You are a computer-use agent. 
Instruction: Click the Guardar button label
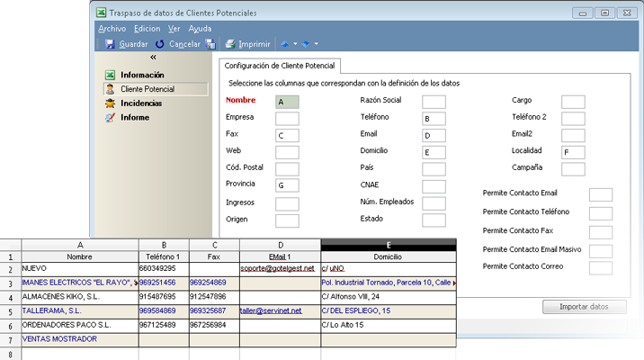point(133,44)
